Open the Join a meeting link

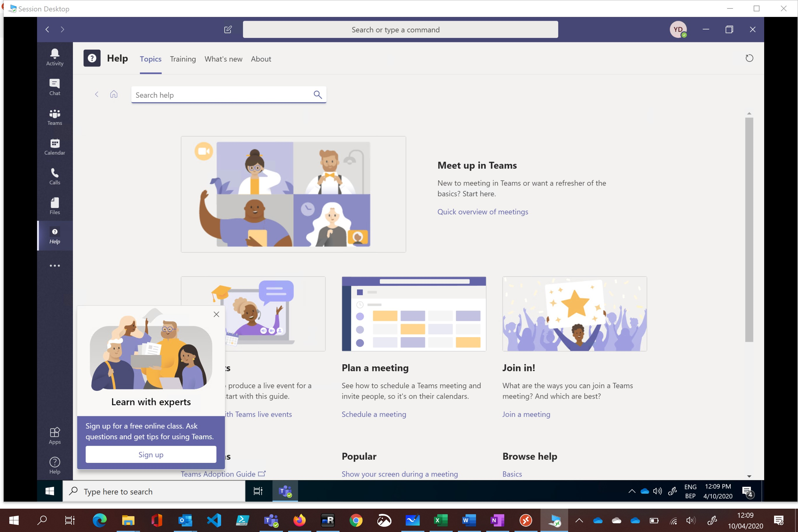tap(526, 414)
